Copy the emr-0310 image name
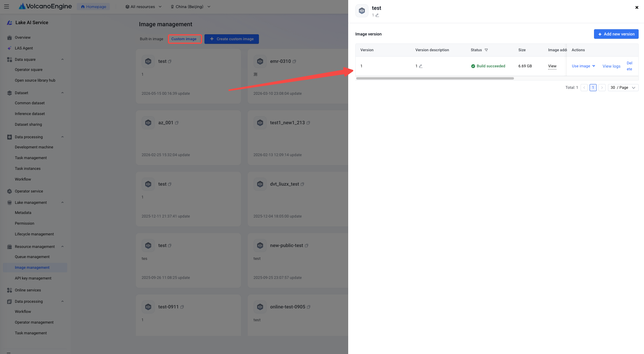This screenshot has width=644, height=354. point(294,61)
